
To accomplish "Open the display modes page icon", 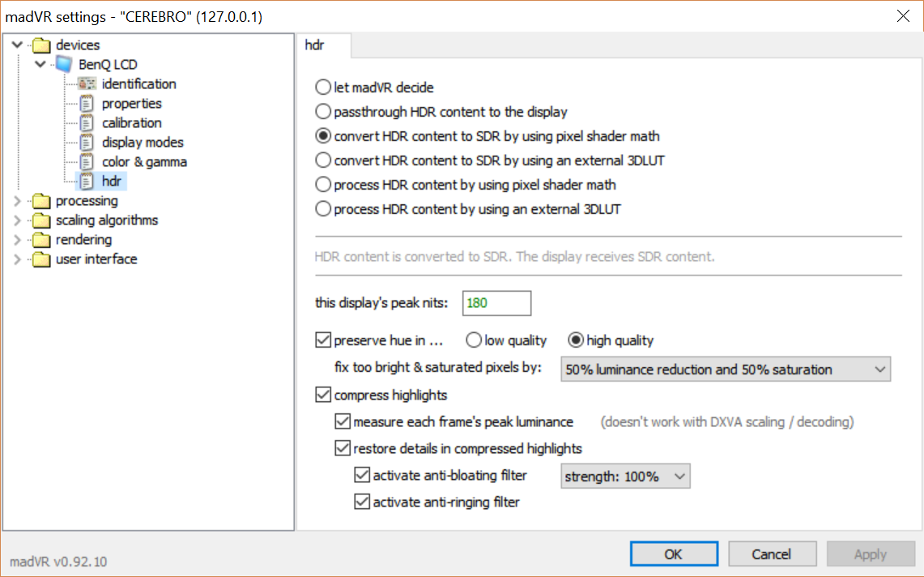I will point(87,143).
